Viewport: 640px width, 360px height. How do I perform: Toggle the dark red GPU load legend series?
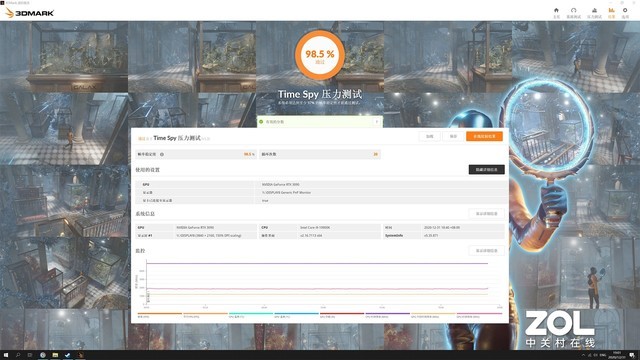pyautogui.click(x=342, y=315)
